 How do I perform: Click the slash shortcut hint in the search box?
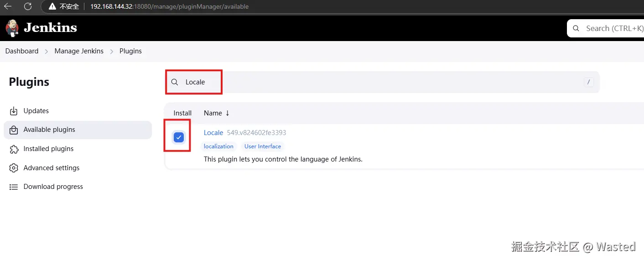click(x=589, y=82)
